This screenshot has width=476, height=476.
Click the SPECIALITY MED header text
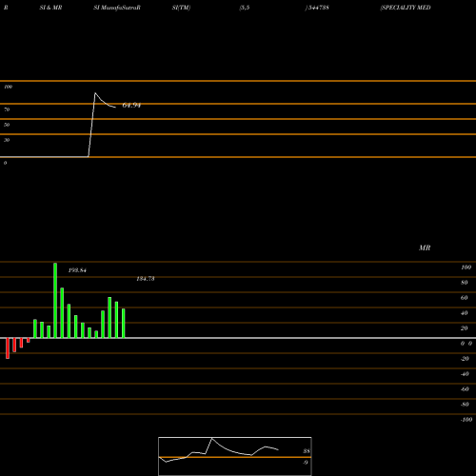pyautogui.click(x=406, y=8)
